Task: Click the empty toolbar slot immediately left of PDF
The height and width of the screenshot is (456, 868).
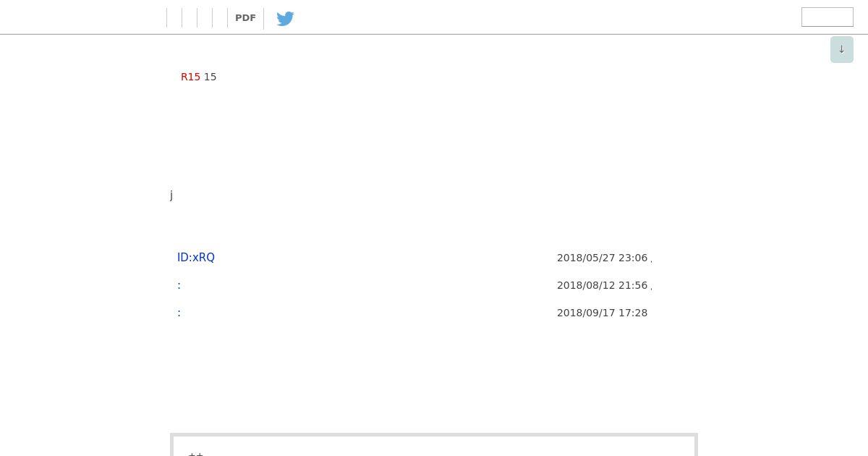Action: point(220,18)
